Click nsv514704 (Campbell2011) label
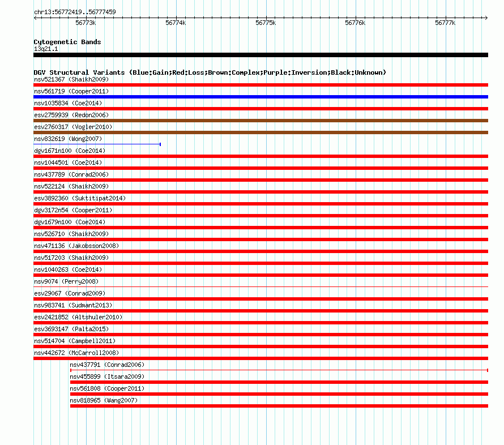Screen dimensions: 504x445 tap(75, 341)
